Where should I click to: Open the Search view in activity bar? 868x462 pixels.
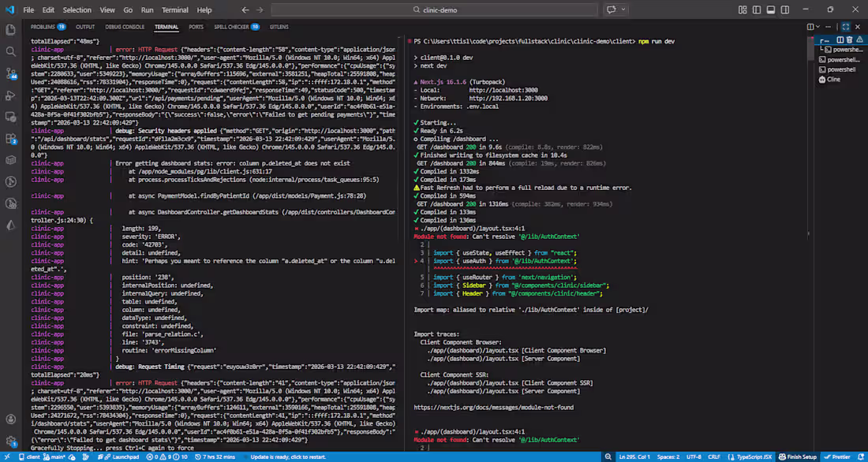10,51
